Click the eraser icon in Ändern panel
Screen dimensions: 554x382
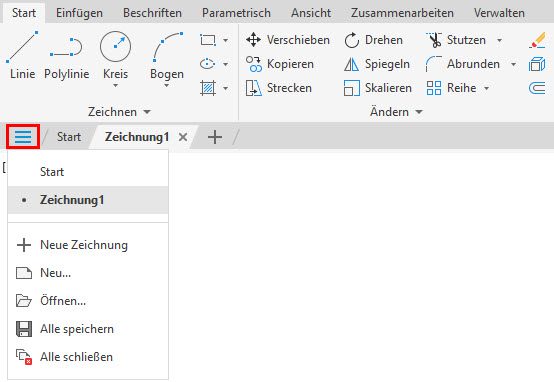pos(537,40)
